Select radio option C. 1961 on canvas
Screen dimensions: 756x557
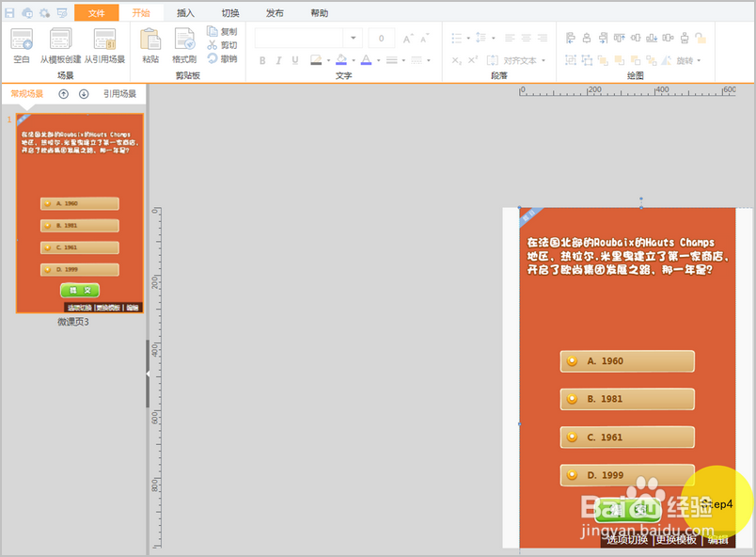572,437
